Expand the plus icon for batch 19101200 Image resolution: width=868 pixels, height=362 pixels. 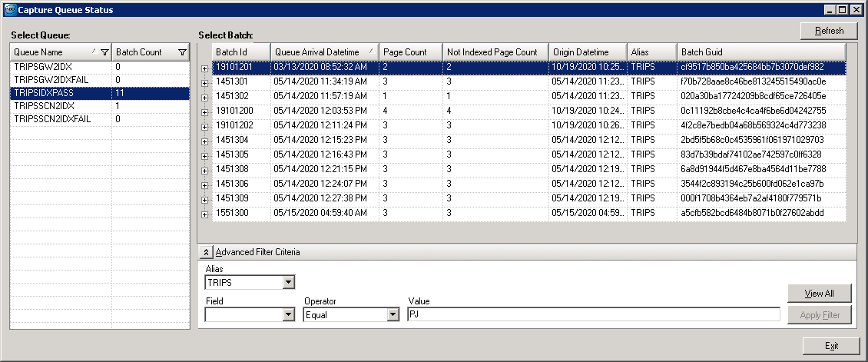205,111
